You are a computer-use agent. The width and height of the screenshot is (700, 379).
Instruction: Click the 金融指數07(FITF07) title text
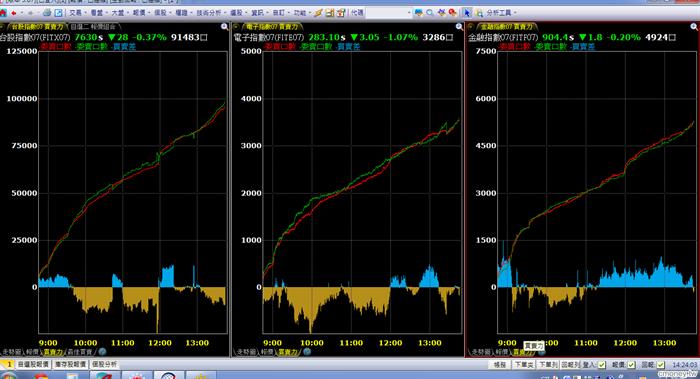[x=503, y=37]
